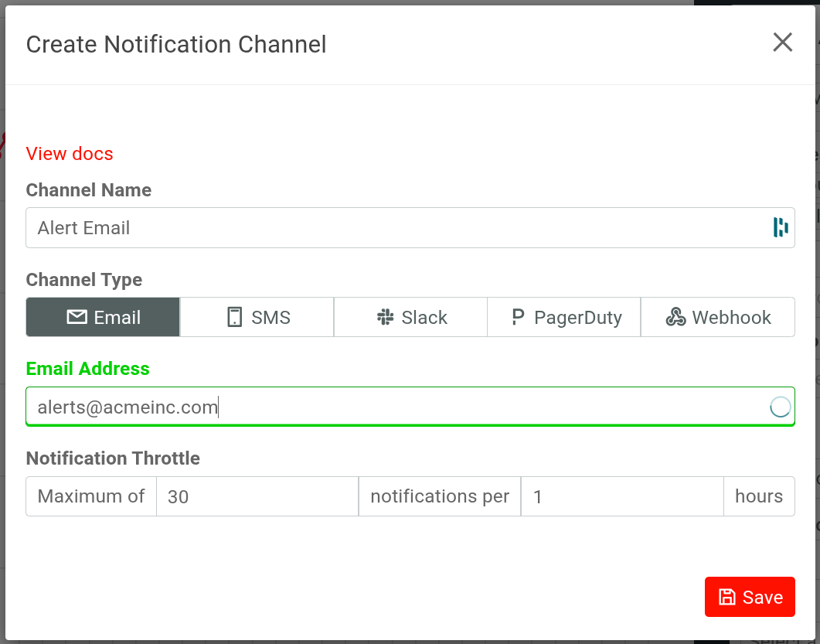820x644 pixels.
Task: Select Webhook as the channel type
Action: pos(717,317)
